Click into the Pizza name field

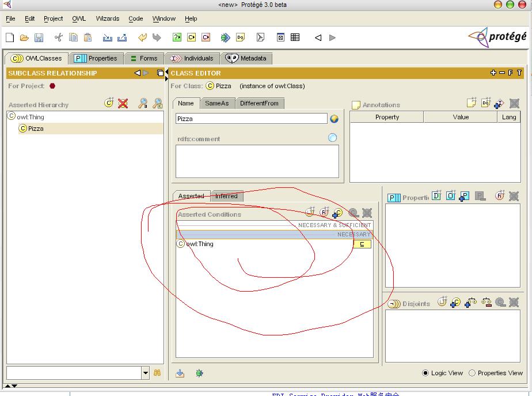pyautogui.click(x=252, y=119)
